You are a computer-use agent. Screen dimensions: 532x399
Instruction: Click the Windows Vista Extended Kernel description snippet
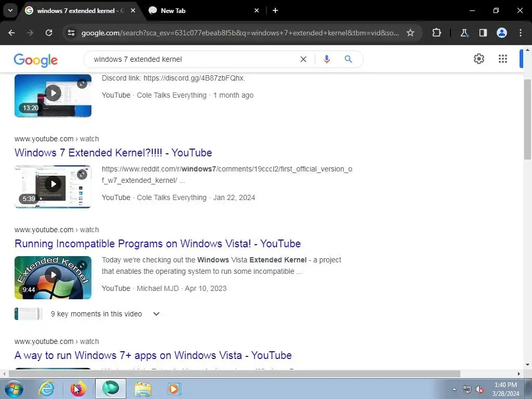[x=221, y=265]
